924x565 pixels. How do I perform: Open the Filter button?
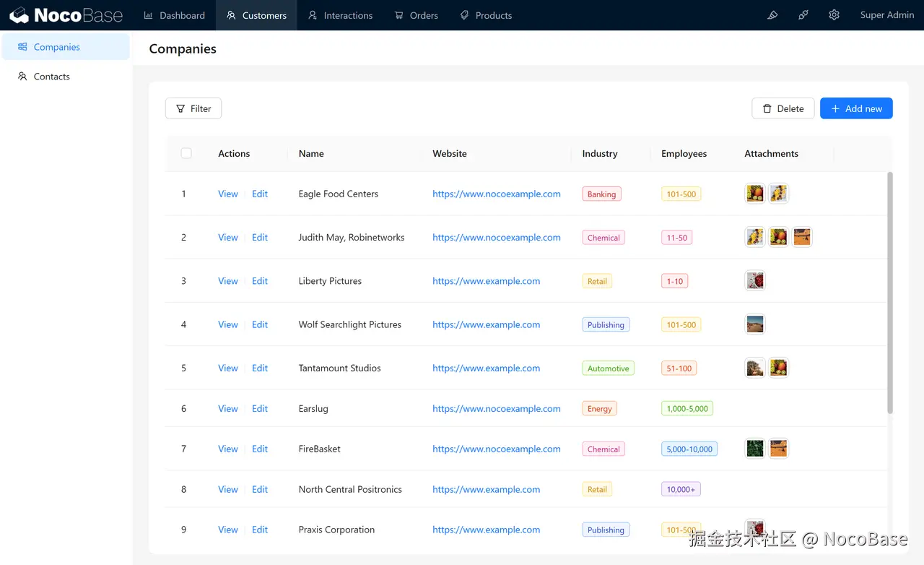click(193, 108)
